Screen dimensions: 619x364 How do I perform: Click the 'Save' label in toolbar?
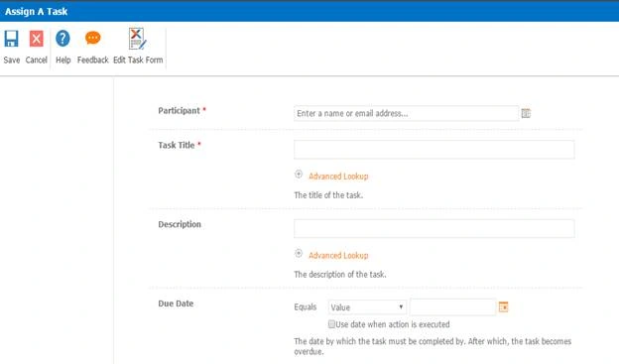(x=12, y=61)
